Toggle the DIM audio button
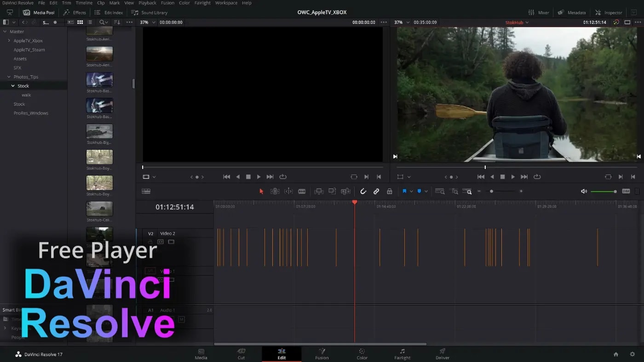This screenshot has height=362, width=644. point(626,191)
